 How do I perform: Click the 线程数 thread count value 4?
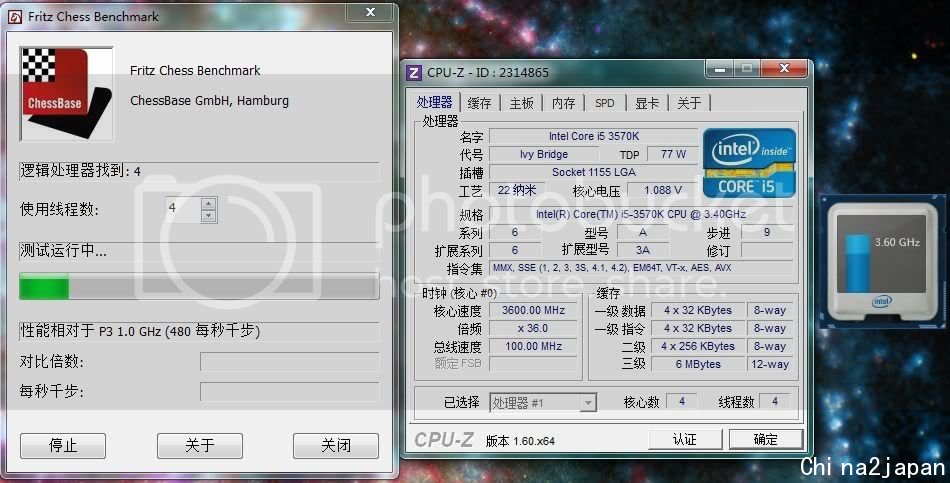coord(775,401)
